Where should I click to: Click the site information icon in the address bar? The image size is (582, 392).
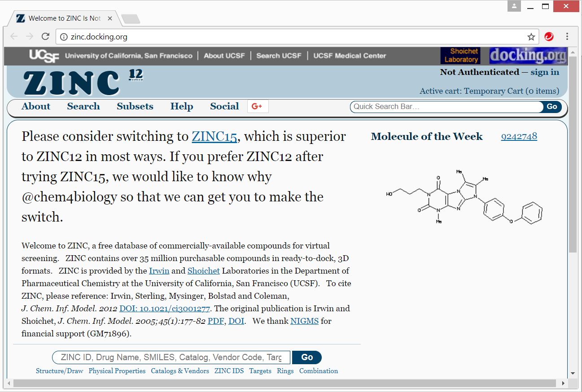[64, 37]
